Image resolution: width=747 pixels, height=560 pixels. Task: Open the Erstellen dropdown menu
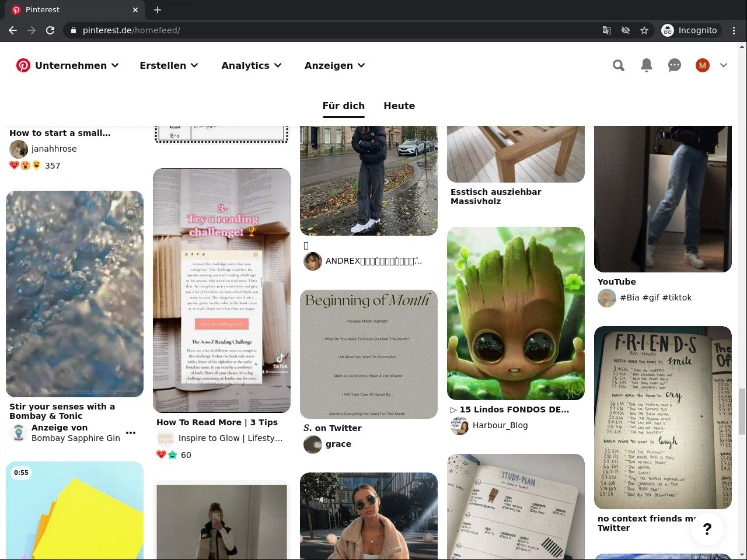coord(169,65)
